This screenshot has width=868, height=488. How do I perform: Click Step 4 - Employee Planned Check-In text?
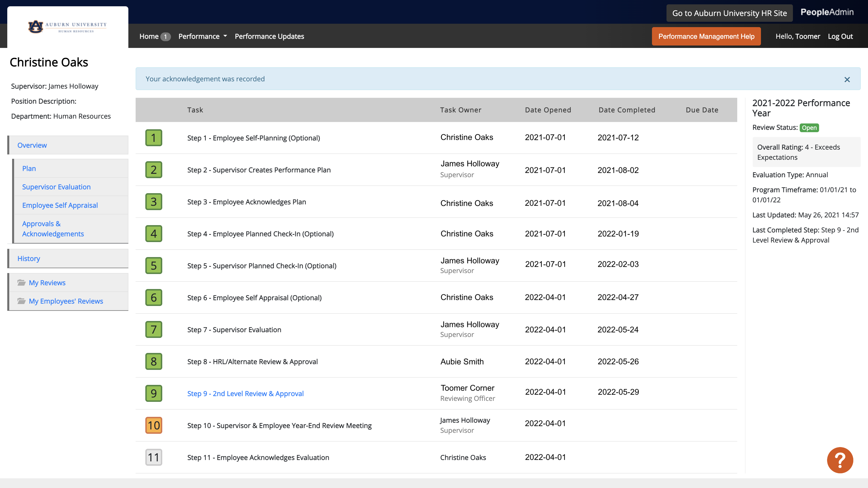click(x=260, y=234)
